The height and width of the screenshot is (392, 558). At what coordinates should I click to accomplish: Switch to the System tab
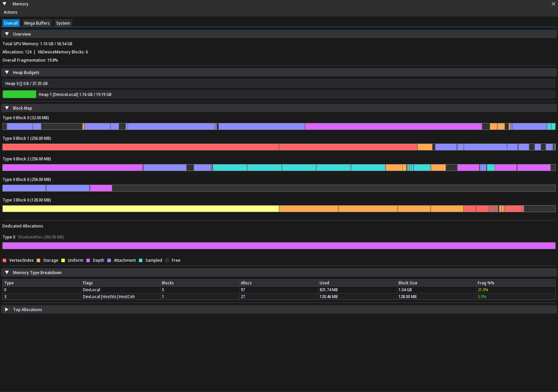[63, 23]
